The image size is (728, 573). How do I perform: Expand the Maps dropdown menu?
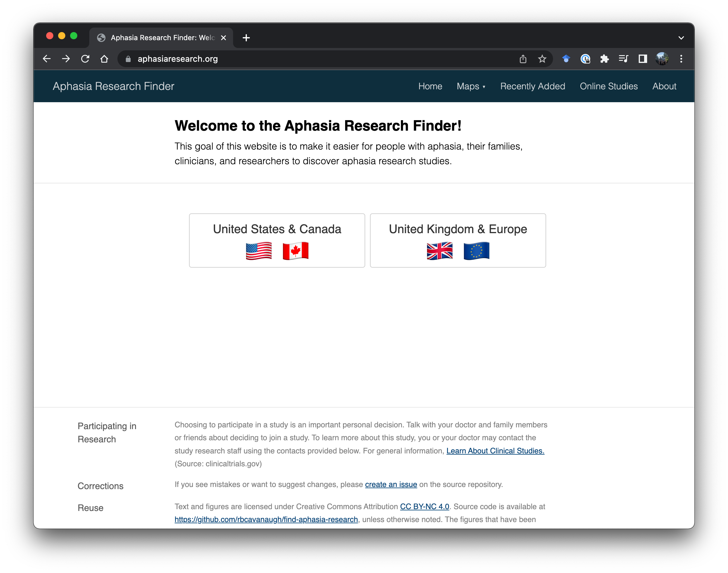click(x=471, y=86)
